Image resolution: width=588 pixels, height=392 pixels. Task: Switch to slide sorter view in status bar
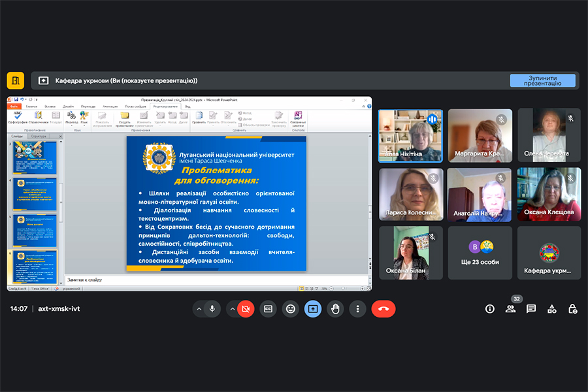[307, 289]
